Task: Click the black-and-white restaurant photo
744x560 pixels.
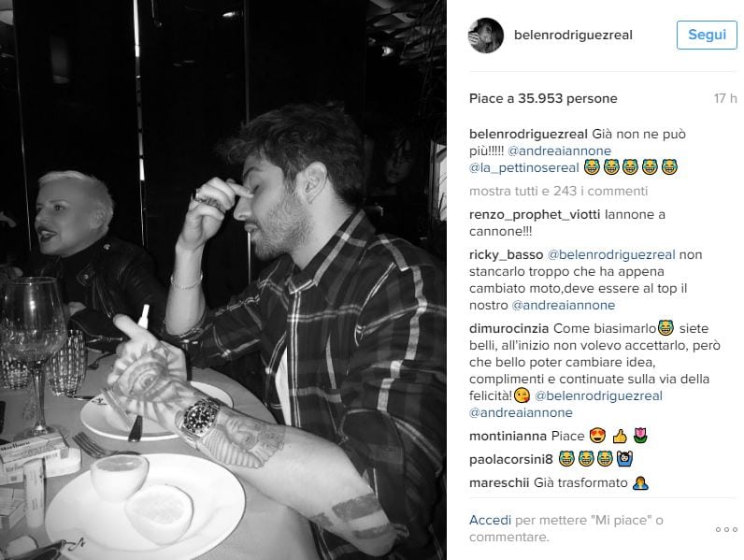Action: (223, 280)
